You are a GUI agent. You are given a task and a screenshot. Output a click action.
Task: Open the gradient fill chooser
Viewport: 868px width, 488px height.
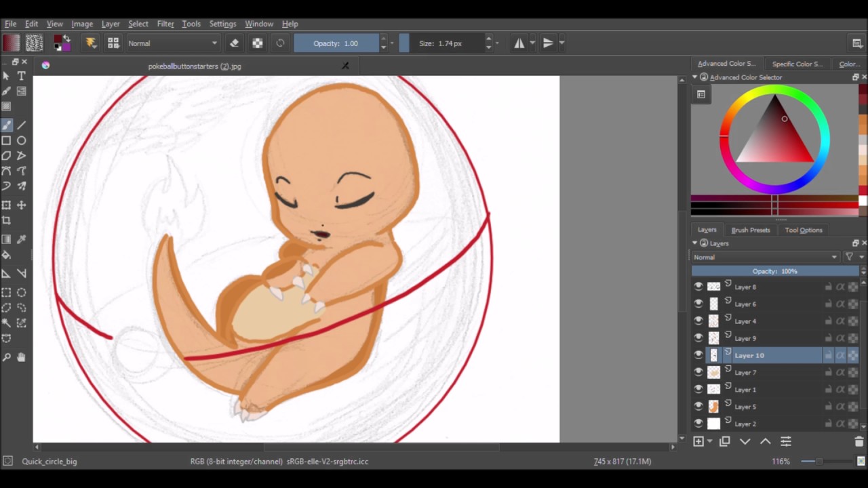pos(11,43)
